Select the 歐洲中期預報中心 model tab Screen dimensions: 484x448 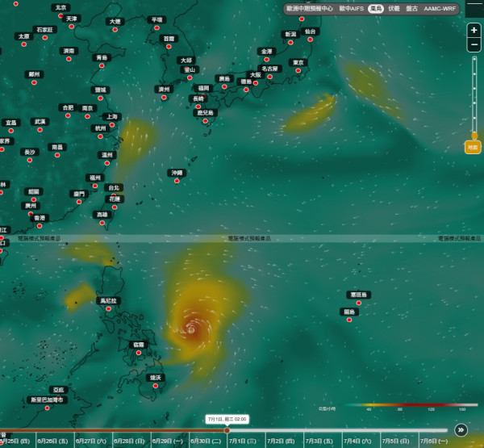coord(310,9)
